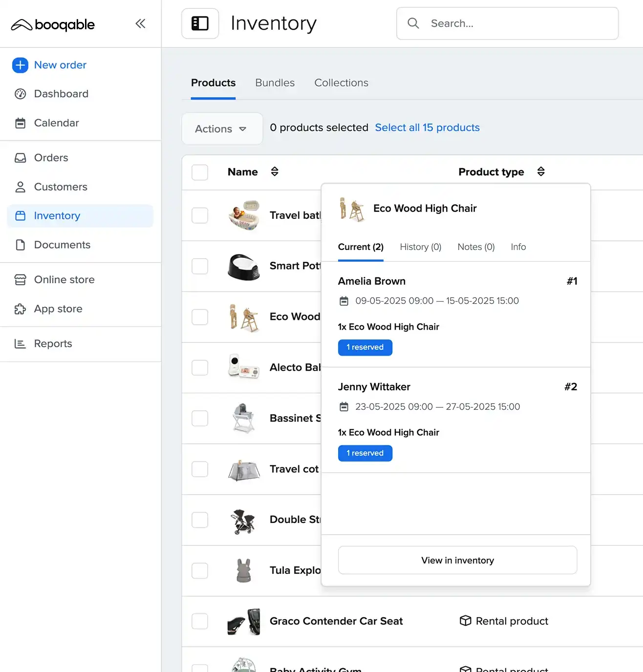Click the Customers person icon
The width and height of the screenshot is (643, 672).
click(20, 187)
